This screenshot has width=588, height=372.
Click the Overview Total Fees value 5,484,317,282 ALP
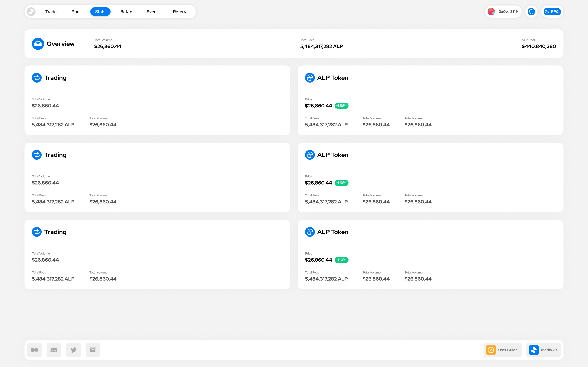321,46
